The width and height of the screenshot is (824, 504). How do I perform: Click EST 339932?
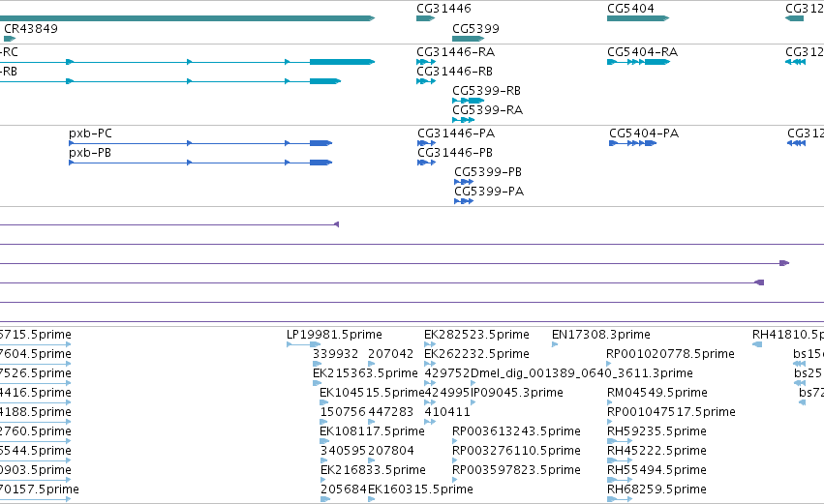(335, 354)
